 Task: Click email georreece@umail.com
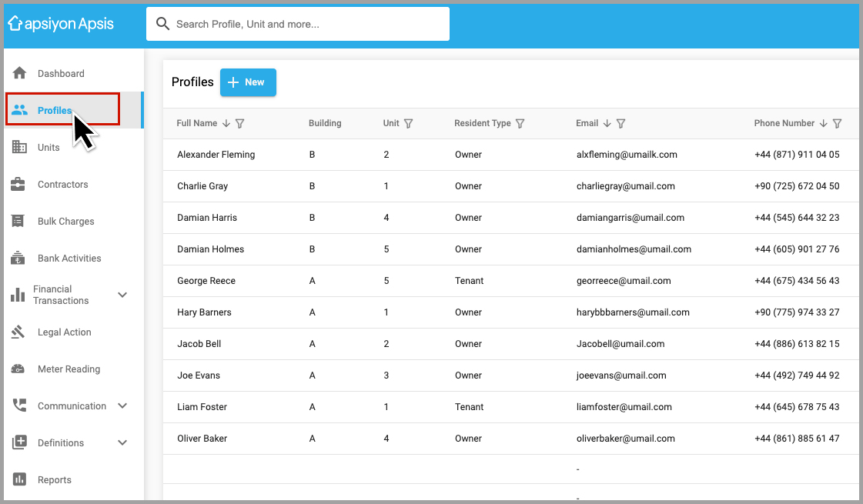click(x=624, y=281)
